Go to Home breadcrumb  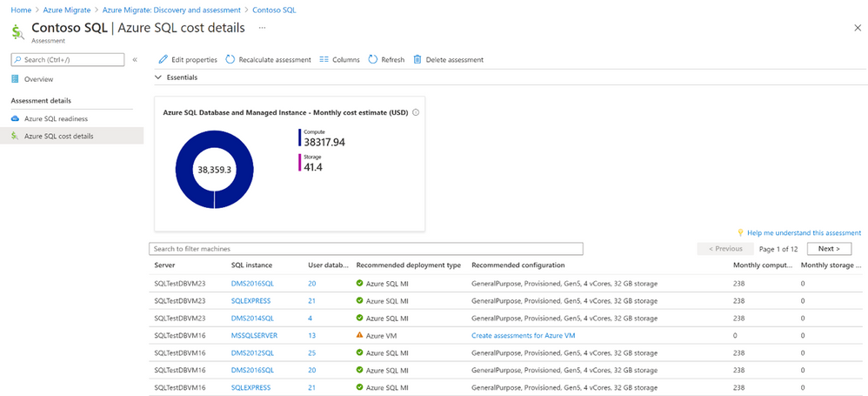pos(21,10)
